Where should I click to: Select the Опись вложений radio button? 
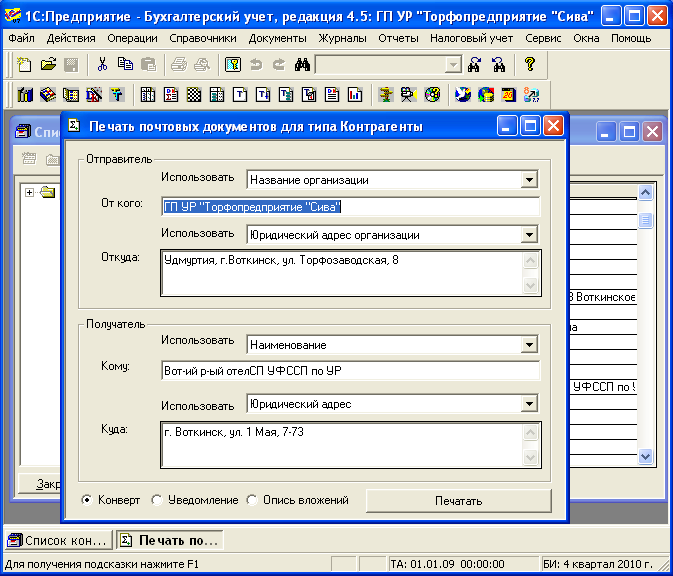(252, 500)
